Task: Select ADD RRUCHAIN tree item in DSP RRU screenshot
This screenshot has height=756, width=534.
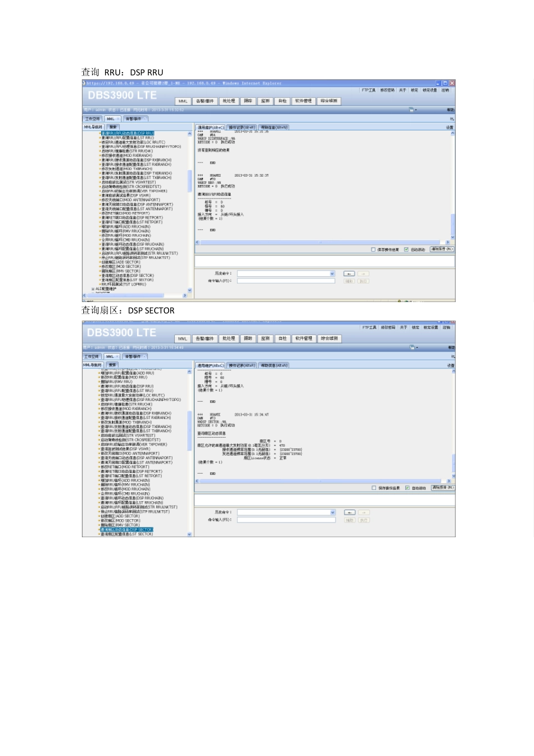Action: point(125,227)
